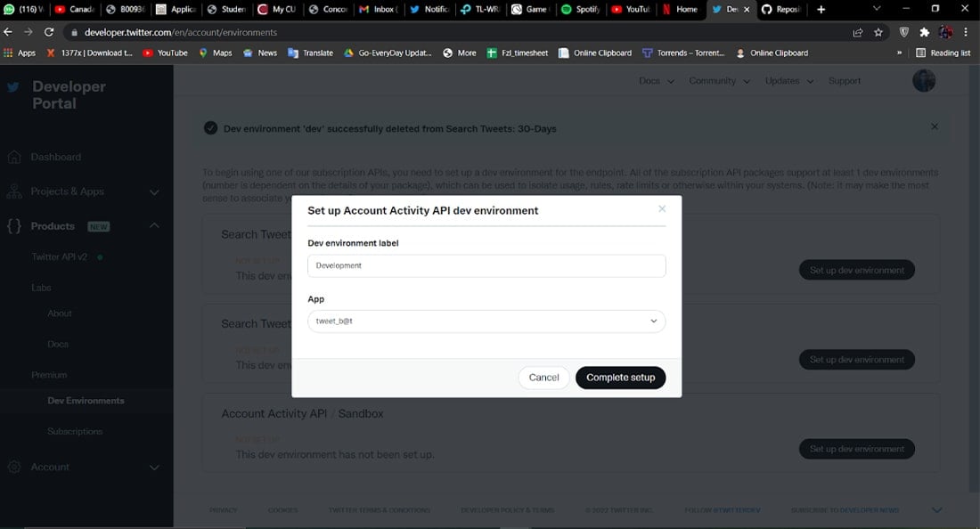Dismiss the deletion success notification

(935, 126)
